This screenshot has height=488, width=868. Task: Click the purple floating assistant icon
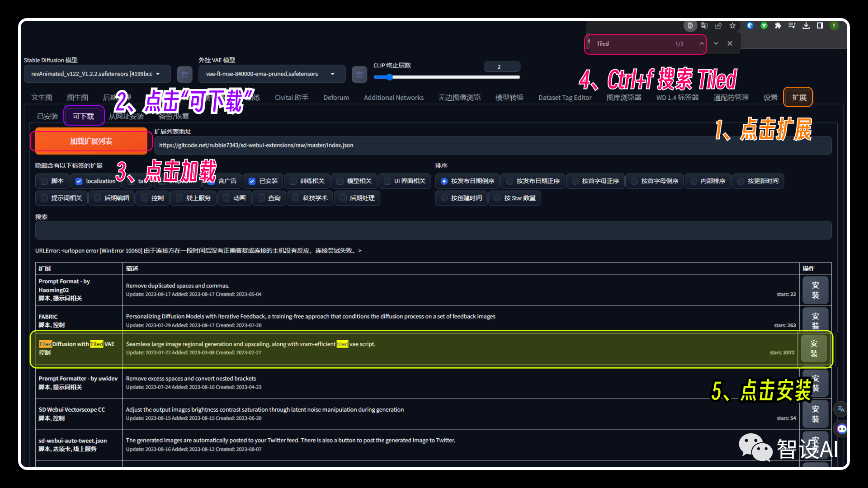[x=841, y=429]
